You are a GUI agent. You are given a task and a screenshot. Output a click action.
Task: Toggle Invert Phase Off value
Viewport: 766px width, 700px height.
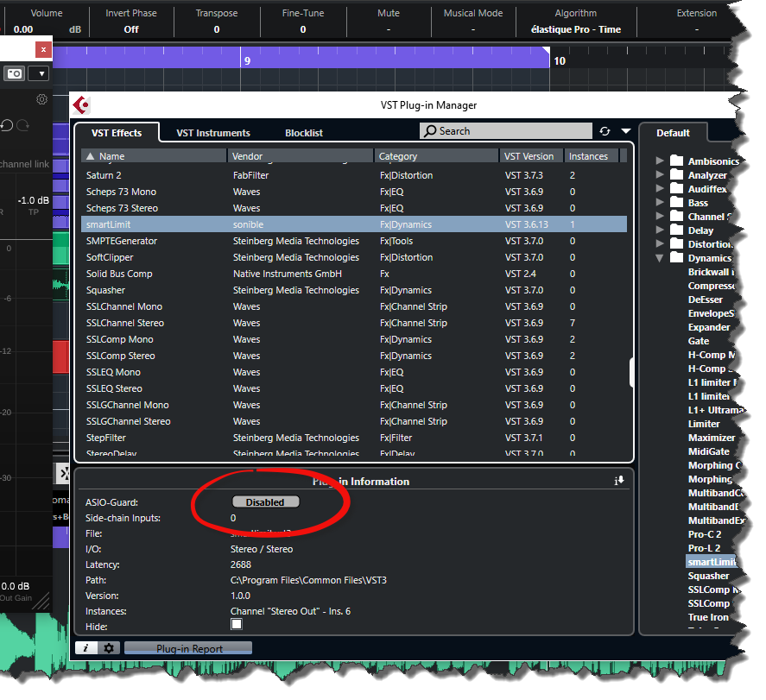131,29
